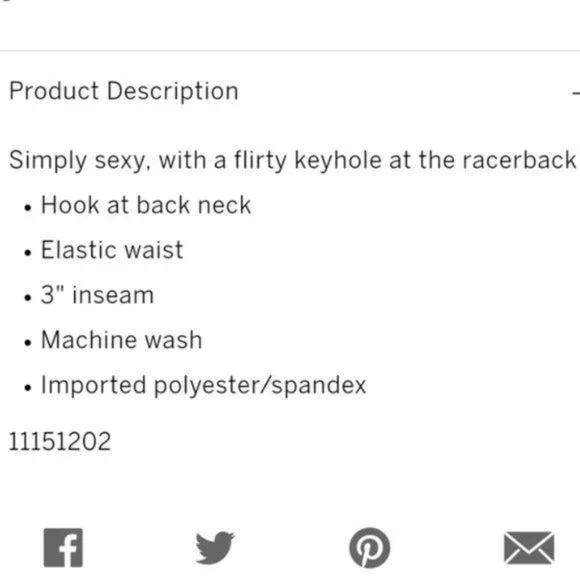This screenshot has height=580, width=580.
Task: Click the "Hook at back neck" bullet text
Action: pyautogui.click(x=146, y=205)
